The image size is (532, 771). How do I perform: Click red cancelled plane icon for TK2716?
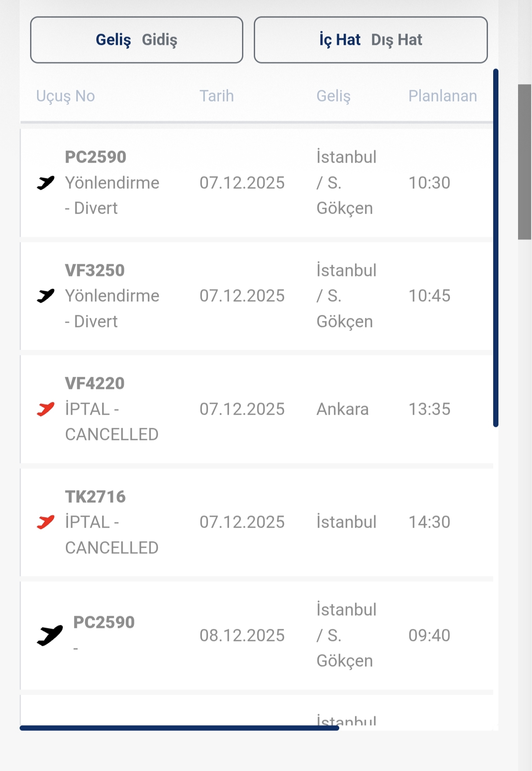pos(45,522)
